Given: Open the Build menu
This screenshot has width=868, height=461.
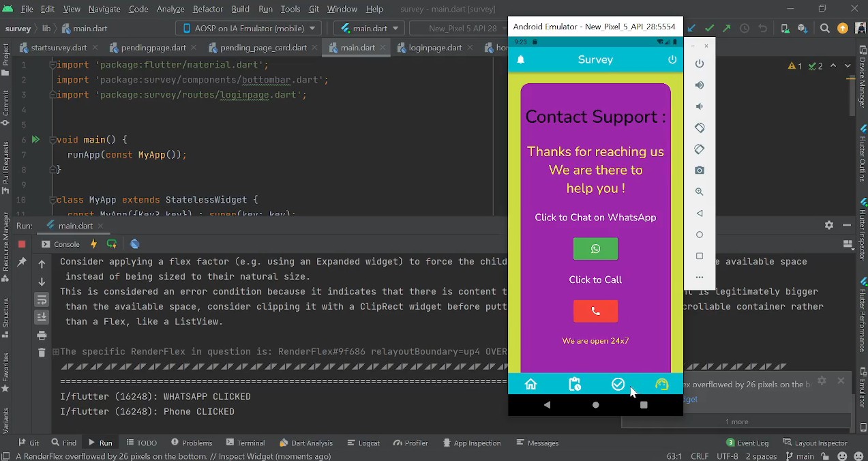Looking at the screenshot, I should 241,9.
